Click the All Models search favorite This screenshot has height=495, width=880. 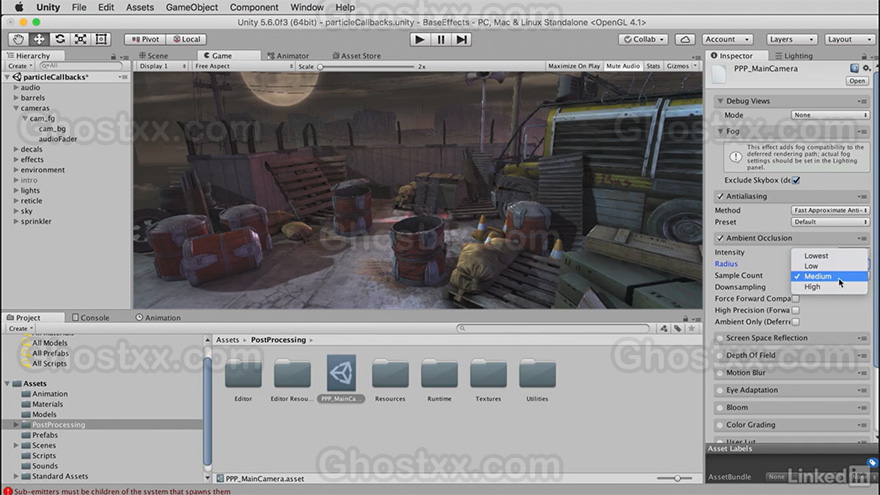tap(49, 343)
